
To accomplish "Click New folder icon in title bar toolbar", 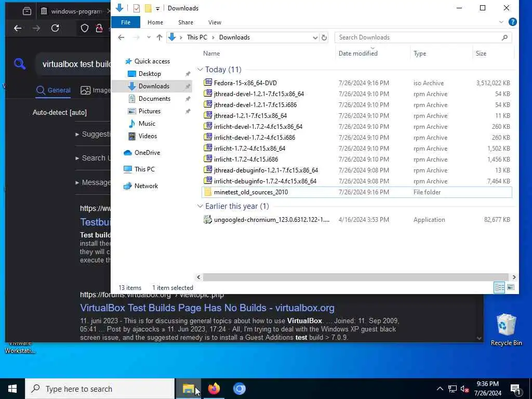I will tap(148, 8).
